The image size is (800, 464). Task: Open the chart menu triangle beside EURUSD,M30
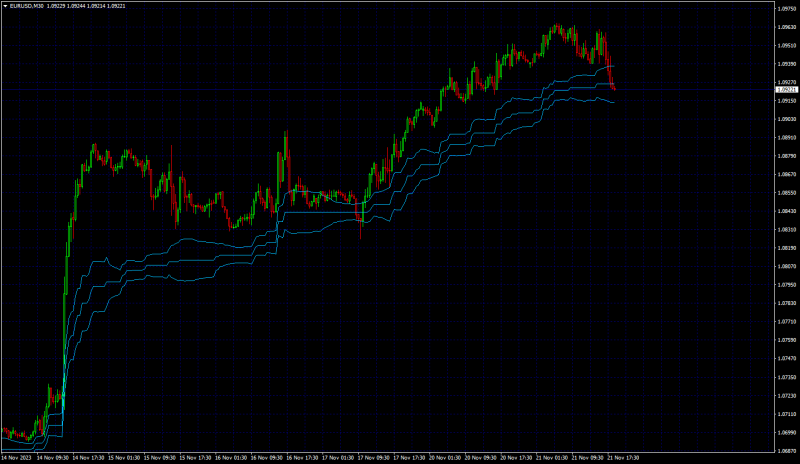pos(6,6)
